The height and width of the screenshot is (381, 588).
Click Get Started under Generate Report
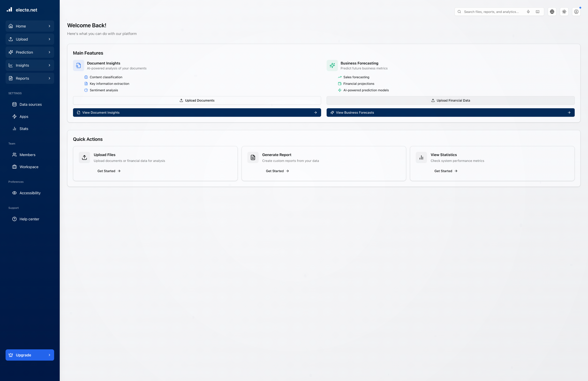(x=277, y=171)
